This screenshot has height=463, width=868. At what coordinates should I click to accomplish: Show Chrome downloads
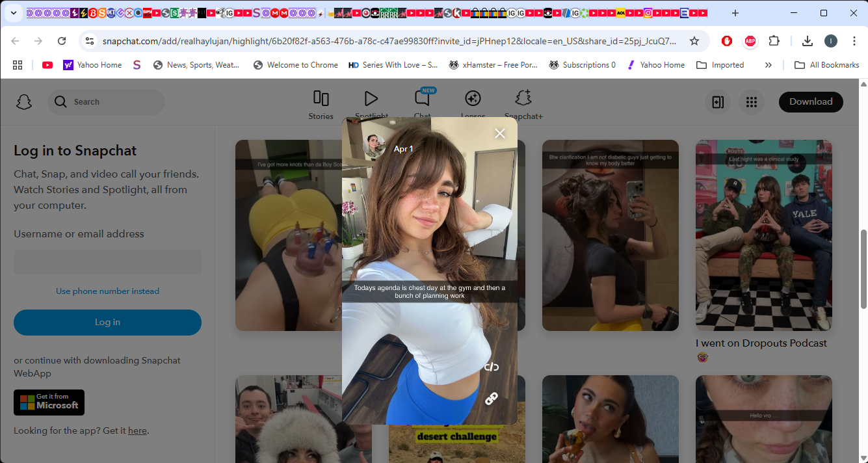pyautogui.click(x=808, y=41)
